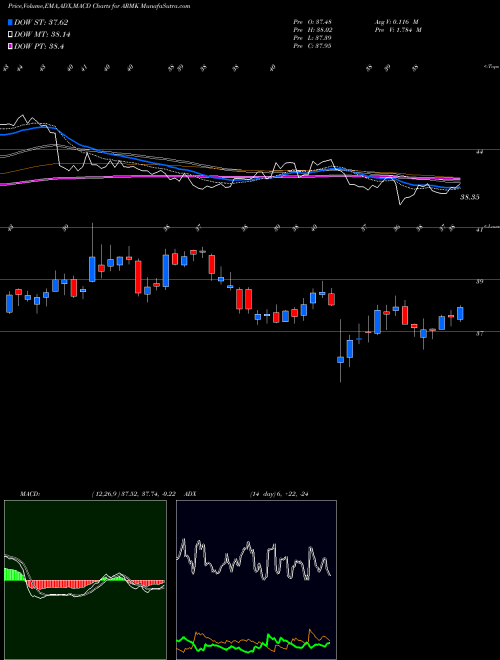
Task: Select the DOW PT: 38.4 label
Action: click(39, 46)
